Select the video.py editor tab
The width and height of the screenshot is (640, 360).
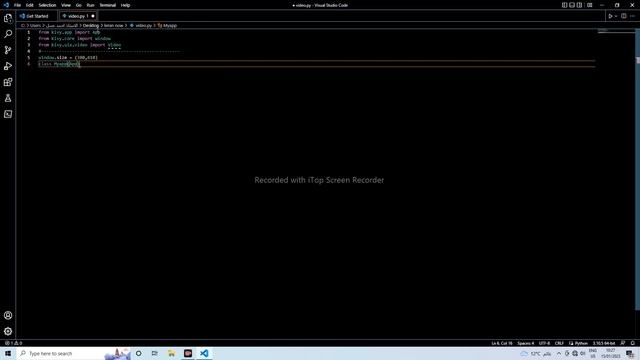[x=78, y=16]
